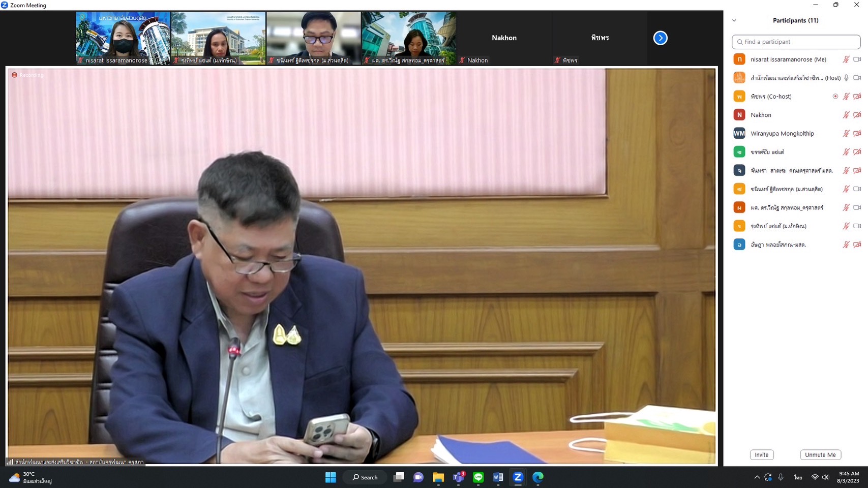Click the connection signal bars on speaker video
This screenshot has height=488, width=868.
tap(10, 462)
